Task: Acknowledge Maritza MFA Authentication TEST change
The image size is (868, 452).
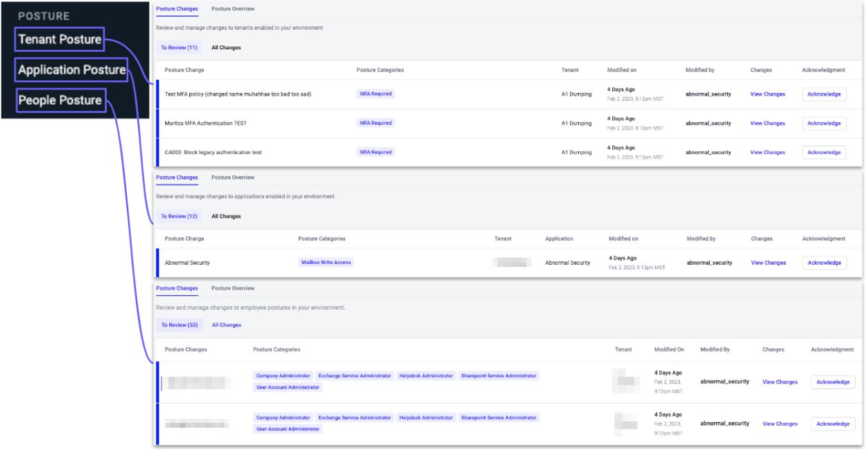Action: tap(824, 123)
